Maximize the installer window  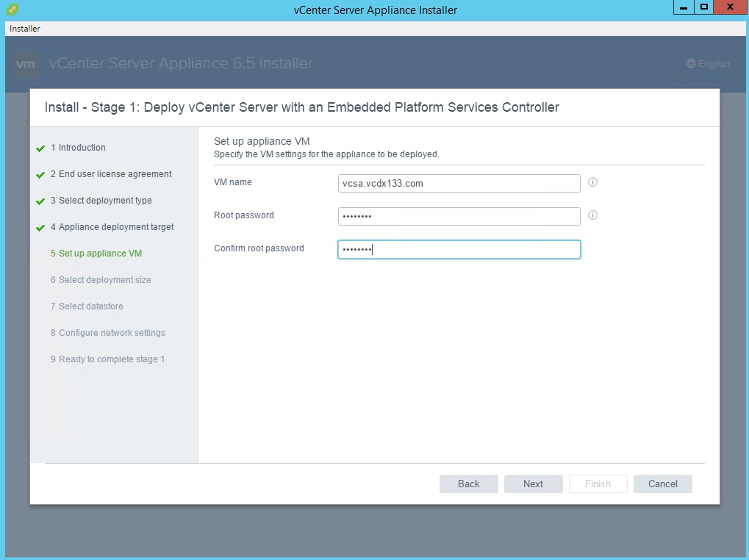tap(704, 7)
